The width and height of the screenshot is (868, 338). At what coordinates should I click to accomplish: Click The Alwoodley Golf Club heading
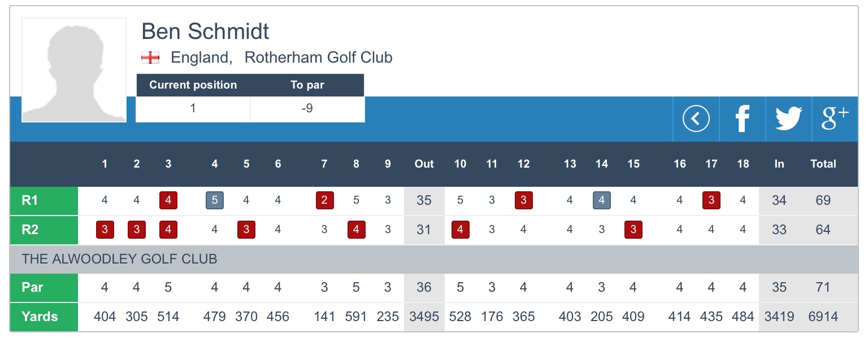(119, 260)
